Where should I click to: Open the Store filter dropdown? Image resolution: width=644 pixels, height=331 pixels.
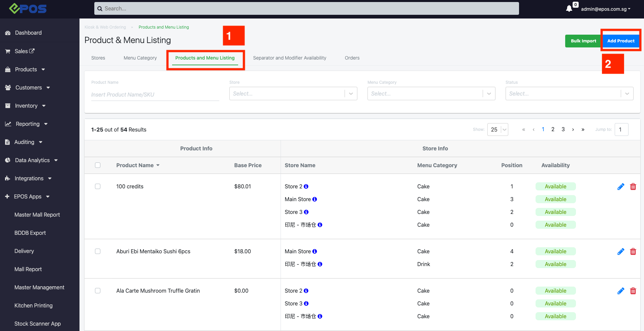pos(293,94)
